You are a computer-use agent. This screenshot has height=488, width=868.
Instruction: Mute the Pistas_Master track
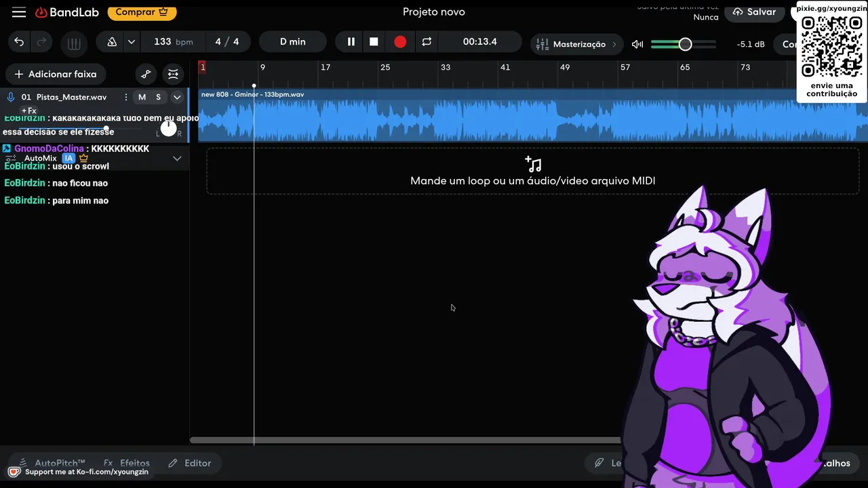pyautogui.click(x=142, y=97)
